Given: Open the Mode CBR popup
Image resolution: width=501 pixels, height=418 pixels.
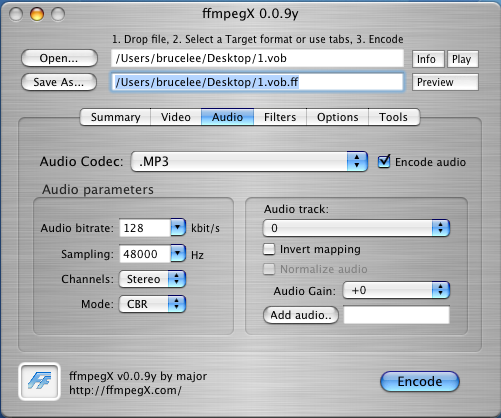Looking at the screenshot, I should 152,304.
